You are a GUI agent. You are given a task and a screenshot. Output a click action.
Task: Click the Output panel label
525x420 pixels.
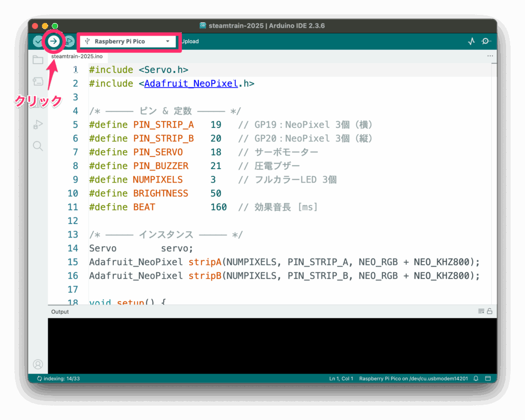[x=60, y=311]
